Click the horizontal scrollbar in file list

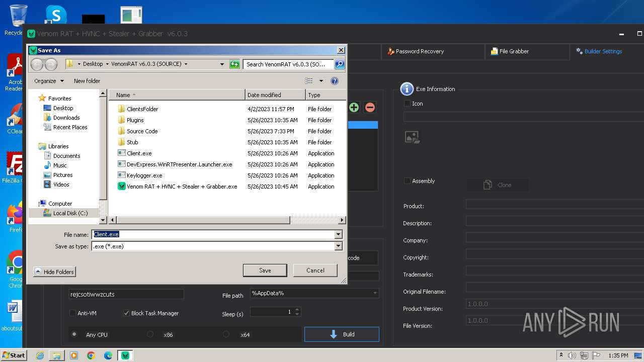pos(203,220)
